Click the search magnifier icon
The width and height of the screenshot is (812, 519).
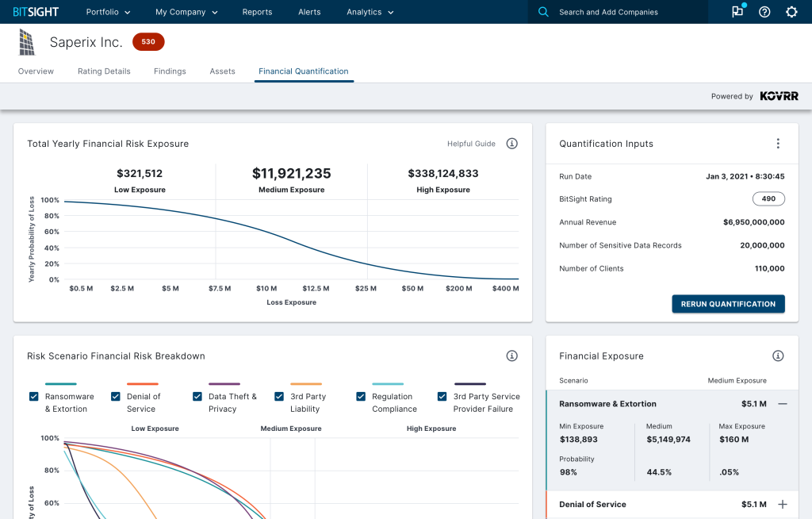click(543, 12)
